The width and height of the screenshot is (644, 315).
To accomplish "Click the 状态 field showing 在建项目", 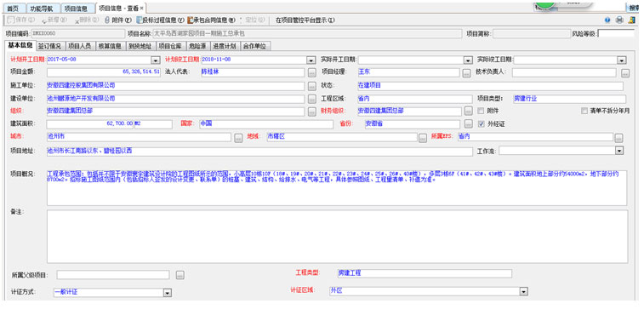I will coord(490,86).
